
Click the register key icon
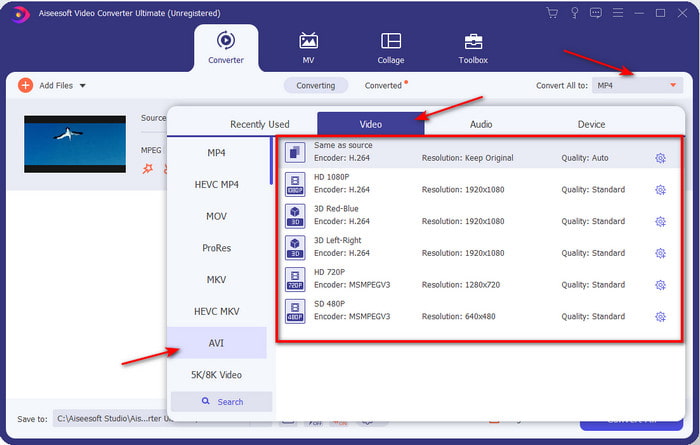(x=575, y=13)
